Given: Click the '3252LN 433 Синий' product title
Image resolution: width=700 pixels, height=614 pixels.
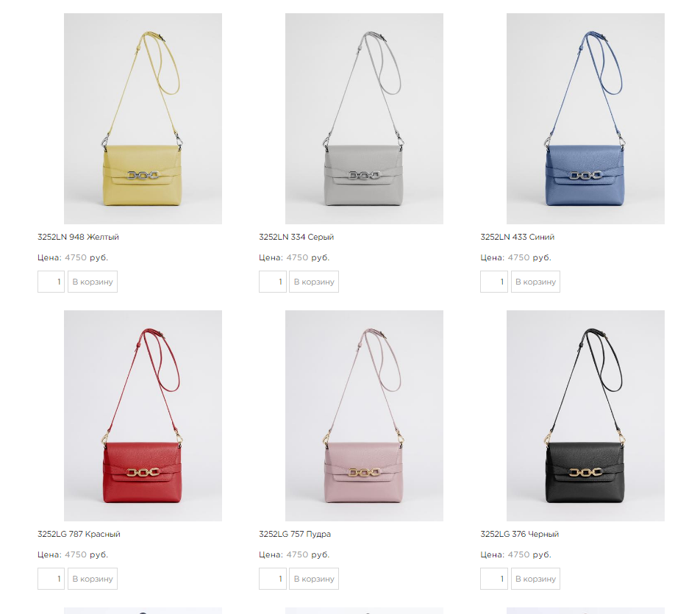Looking at the screenshot, I should point(518,237).
